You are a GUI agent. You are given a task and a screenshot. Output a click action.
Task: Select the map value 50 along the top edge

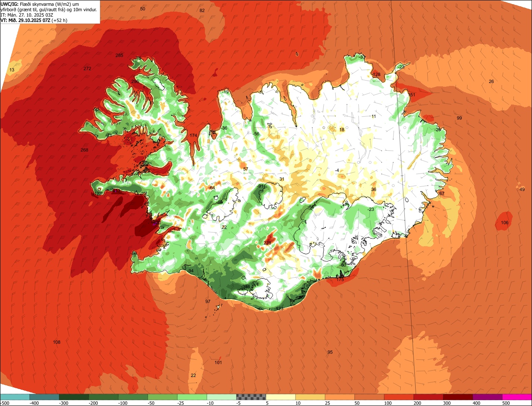(x=143, y=9)
